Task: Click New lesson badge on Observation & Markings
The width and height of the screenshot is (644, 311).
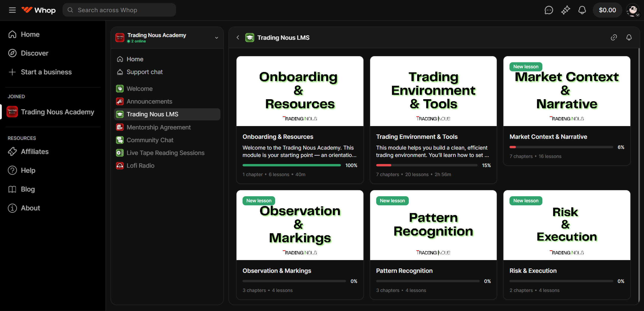Action: [259, 201]
